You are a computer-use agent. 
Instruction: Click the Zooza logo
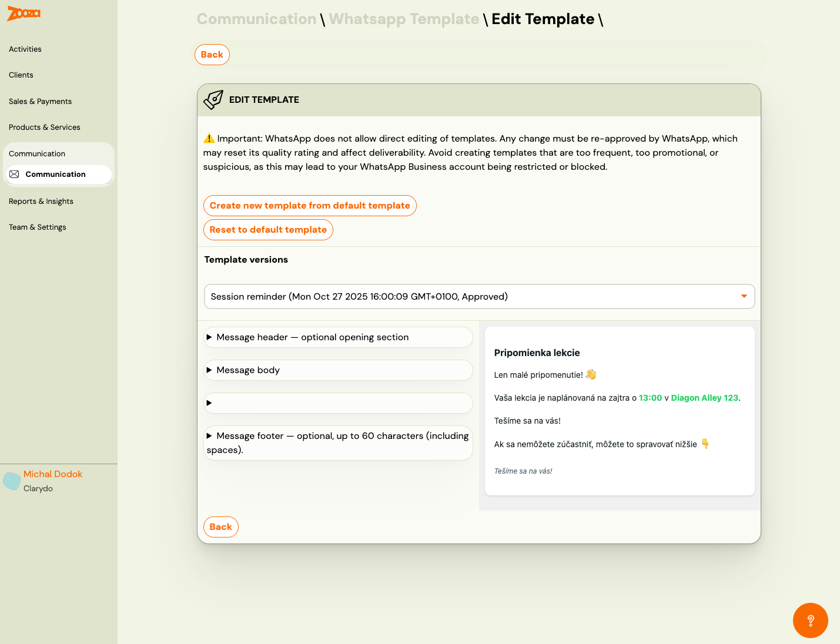point(24,14)
